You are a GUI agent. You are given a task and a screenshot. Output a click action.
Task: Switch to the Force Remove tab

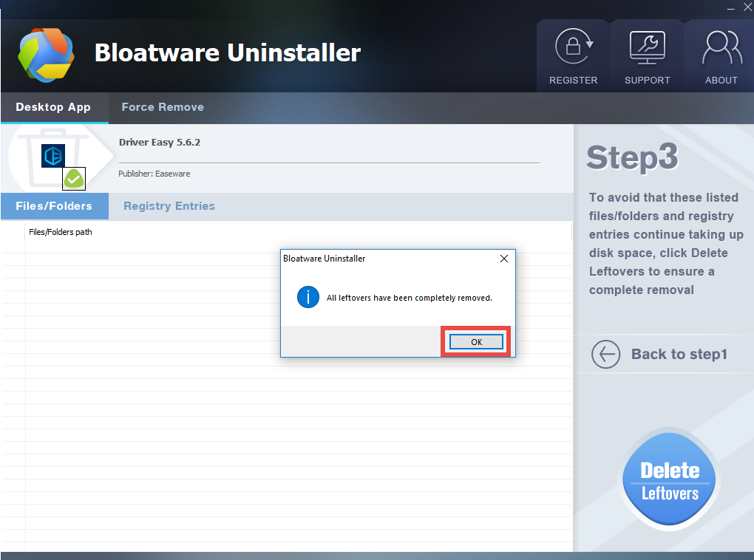point(163,107)
